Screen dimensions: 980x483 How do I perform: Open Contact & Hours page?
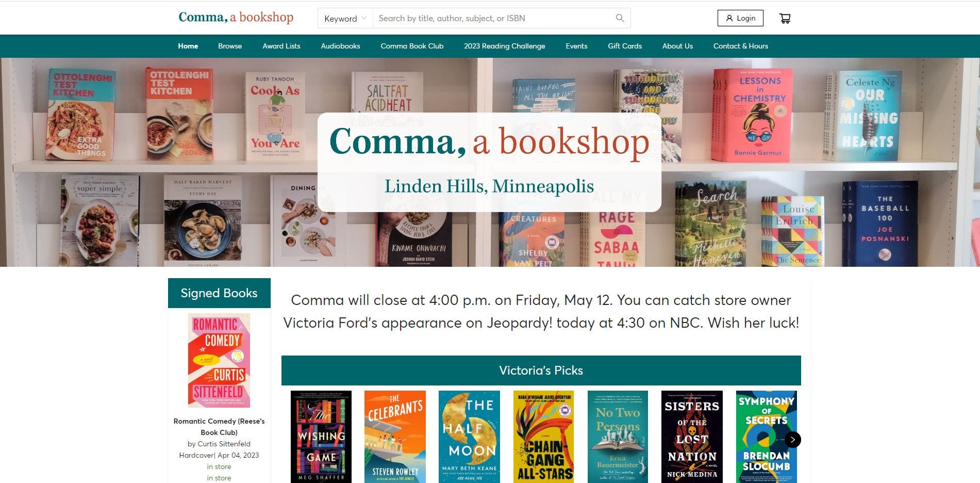[x=740, y=46]
